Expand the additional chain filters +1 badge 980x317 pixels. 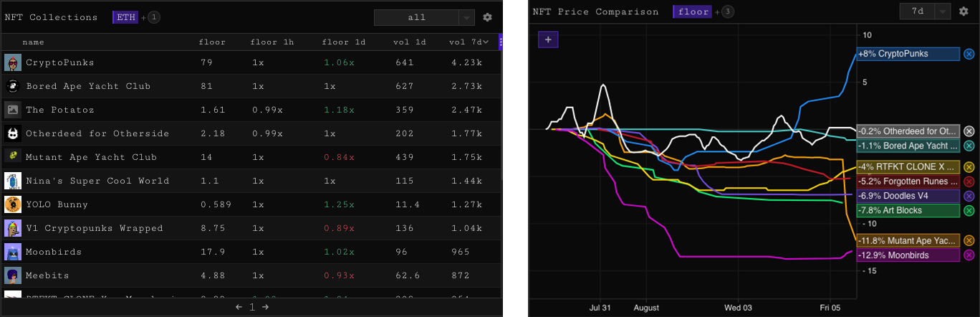point(154,17)
